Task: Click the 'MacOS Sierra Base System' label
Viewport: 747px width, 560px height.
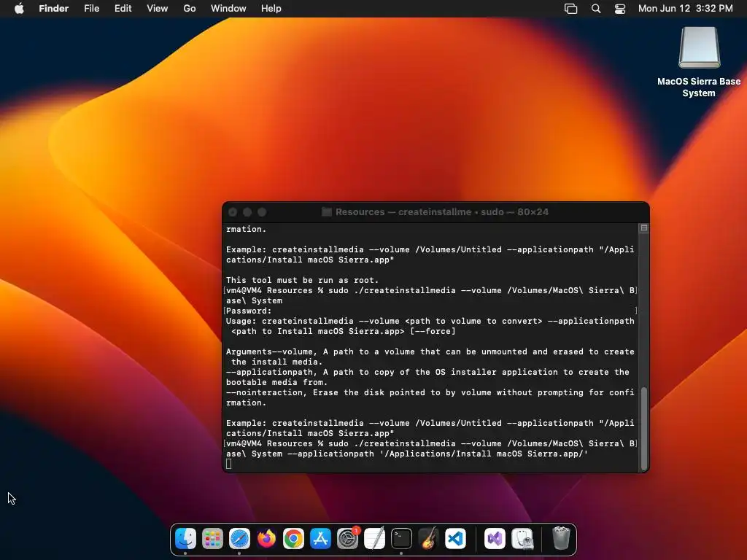Action: [699, 87]
